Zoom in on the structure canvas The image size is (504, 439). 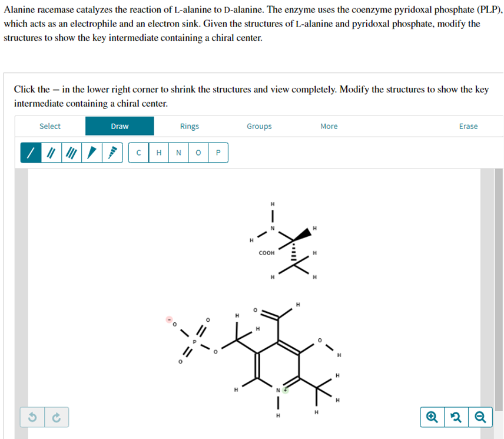[432, 417]
